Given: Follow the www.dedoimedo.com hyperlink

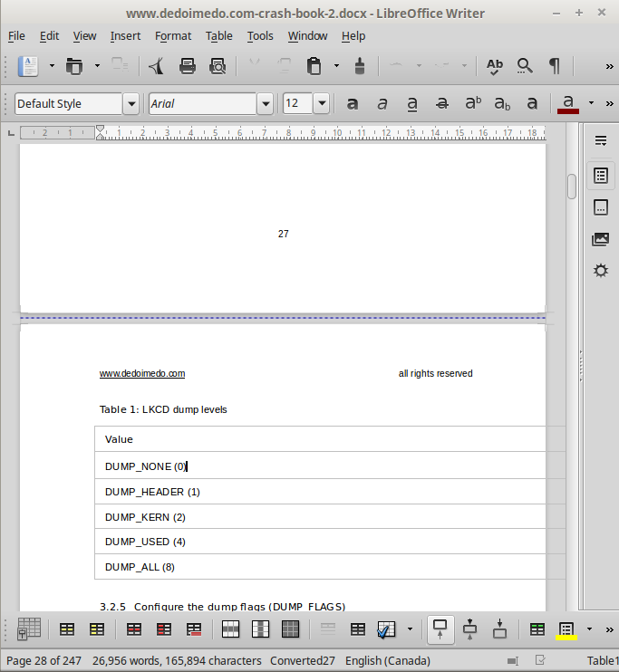Looking at the screenshot, I should tap(142, 374).
